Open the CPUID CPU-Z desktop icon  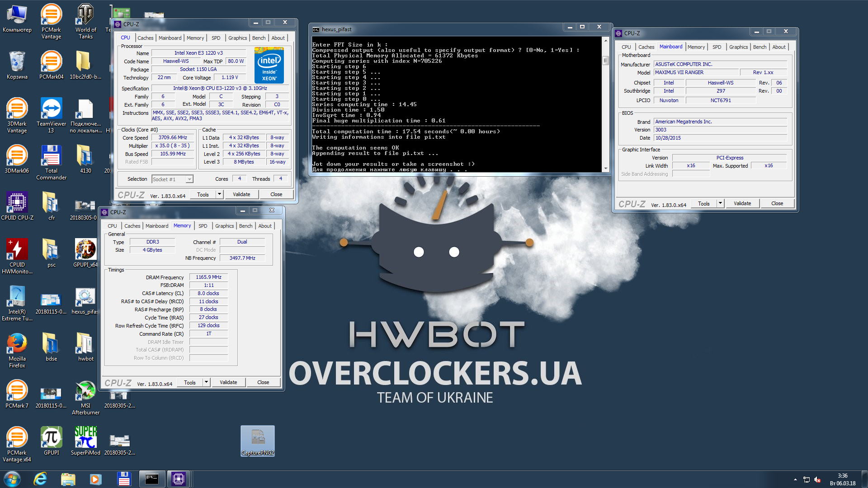click(17, 206)
